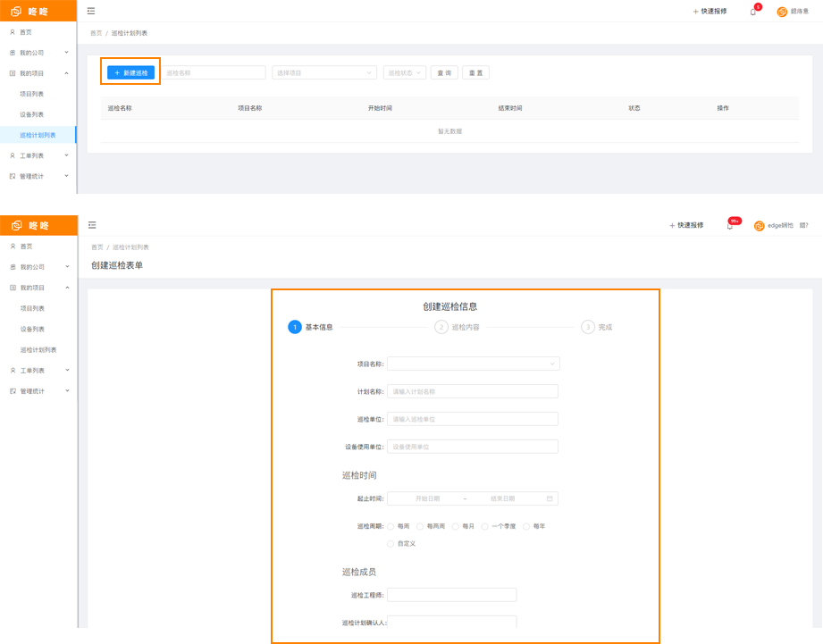This screenshot has height=644, width=823.
Task: Click the blue 新建巡检 button
Action: [130, 72]
